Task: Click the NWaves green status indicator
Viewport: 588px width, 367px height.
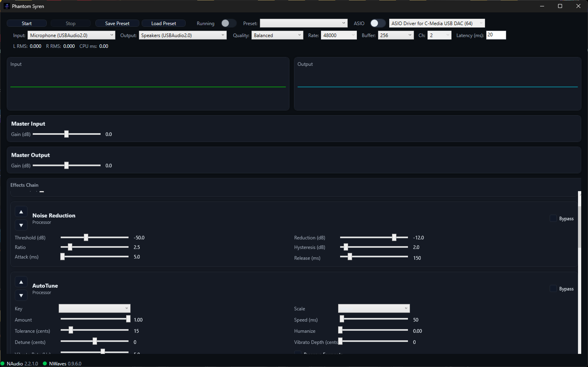Action: (45, 363)
